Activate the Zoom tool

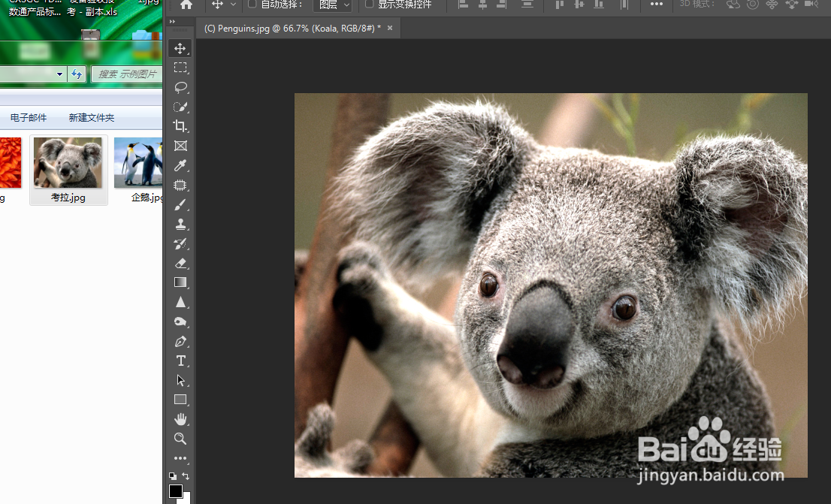click(x=180, y=439)
